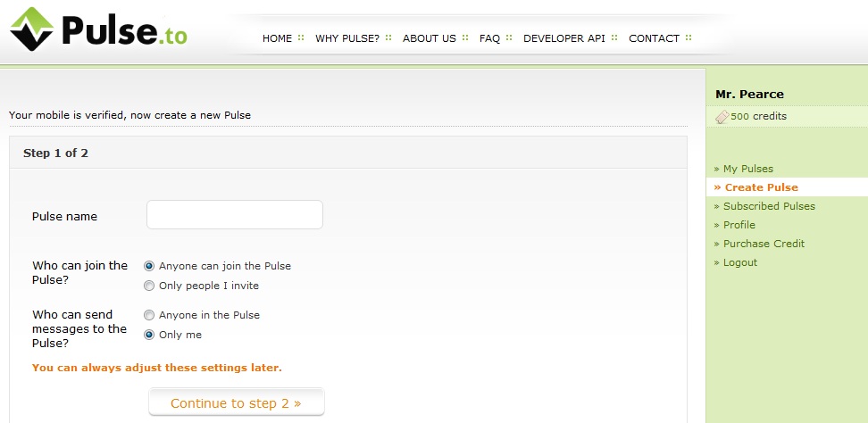Image resolution: width=868 pixels, height=423 pixels.
Task: Open the HOME menu item
Action: point(277,38)
